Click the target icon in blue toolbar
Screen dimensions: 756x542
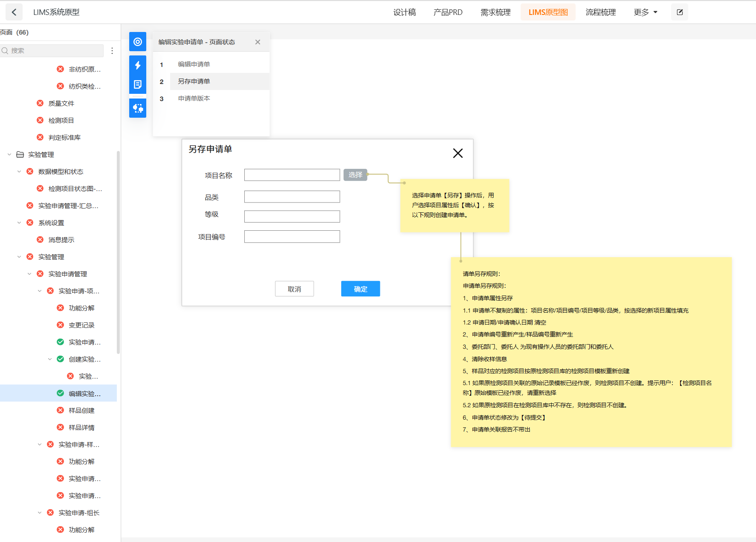tap(138, 42)
